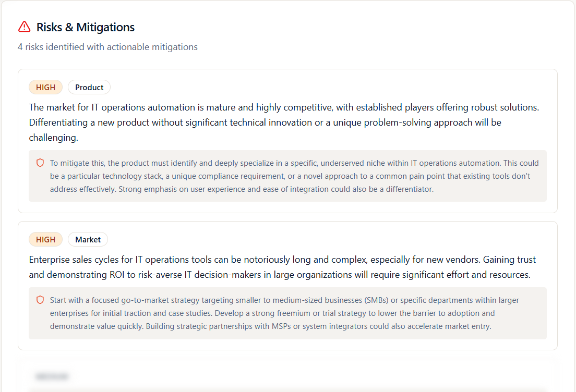Click the text mentioning MSPs or system integrators
Image resolution: width=576 pixels, height=392 pixels.
pyautogui.click(x=318, y=326)
